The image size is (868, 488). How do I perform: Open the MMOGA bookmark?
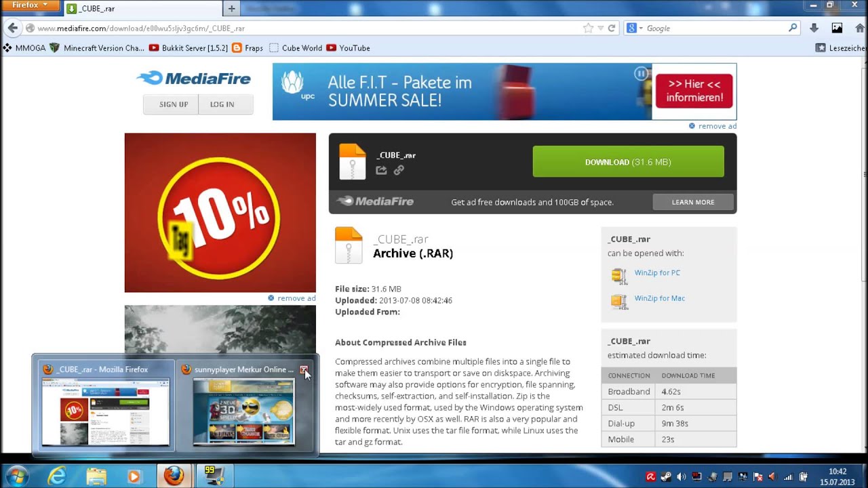tap(25, 48)
